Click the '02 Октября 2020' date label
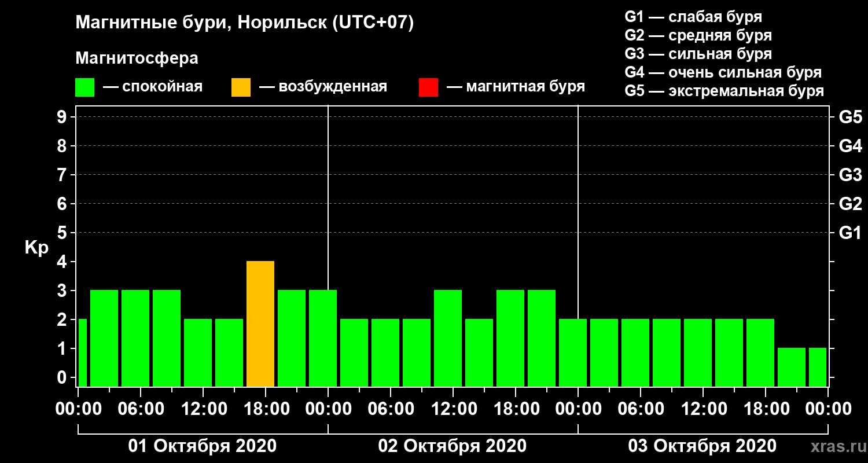Viewport: 868px width, 463px height. coord(453,446)
